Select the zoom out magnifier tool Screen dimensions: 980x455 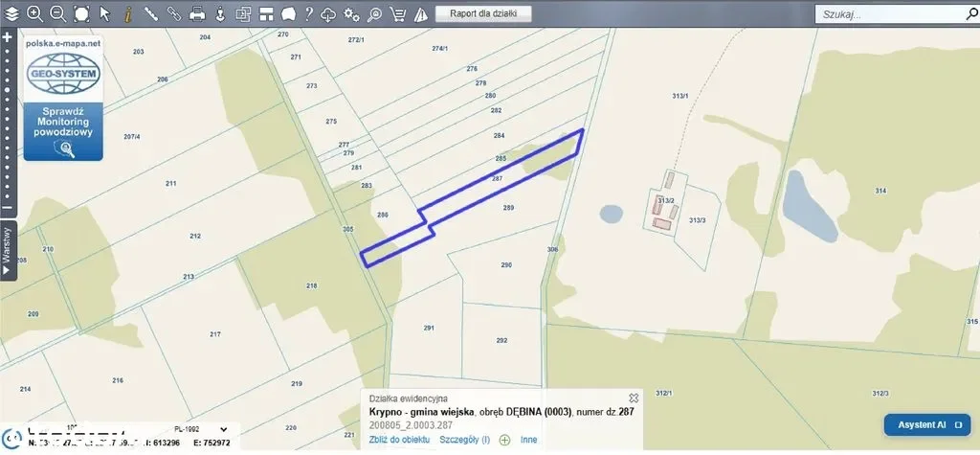click(x=57, y=13)
